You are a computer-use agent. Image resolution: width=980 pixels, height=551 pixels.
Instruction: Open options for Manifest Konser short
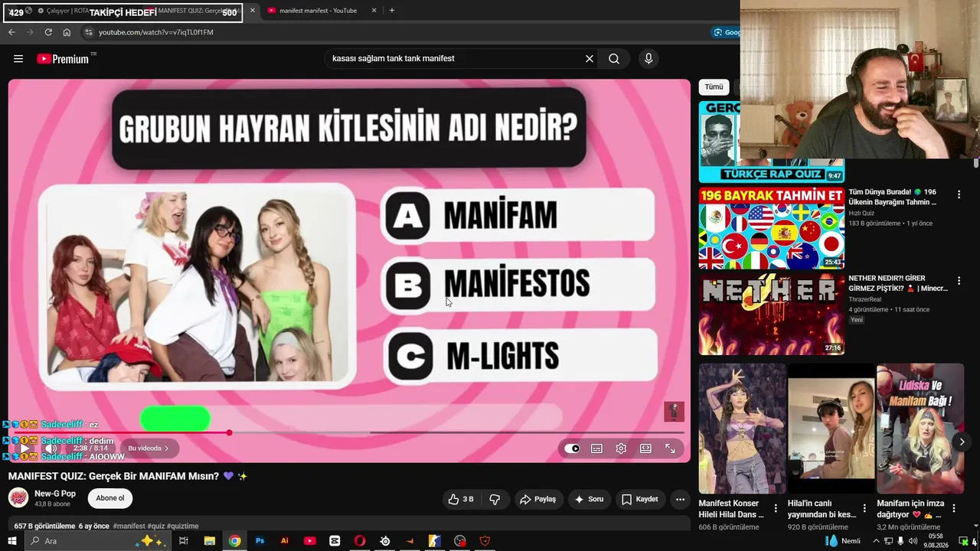pyautogui.click(x=776, y=508)
